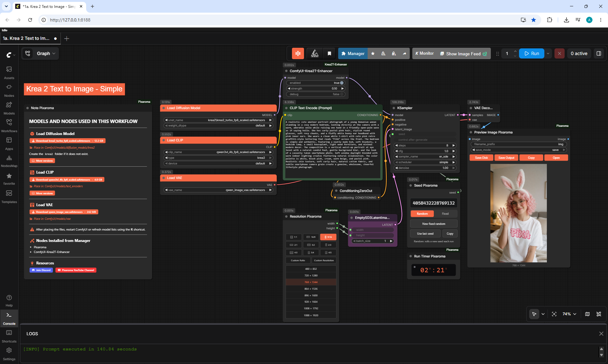The image size is (608, 364).
Task: Toggle the debug option in Krea2T-Enhancer
Action: pyautogui.click(x=316, y=94)
